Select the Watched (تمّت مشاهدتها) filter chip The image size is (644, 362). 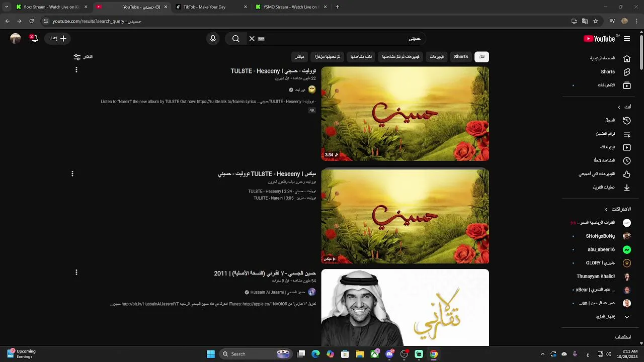coord(361,57)
